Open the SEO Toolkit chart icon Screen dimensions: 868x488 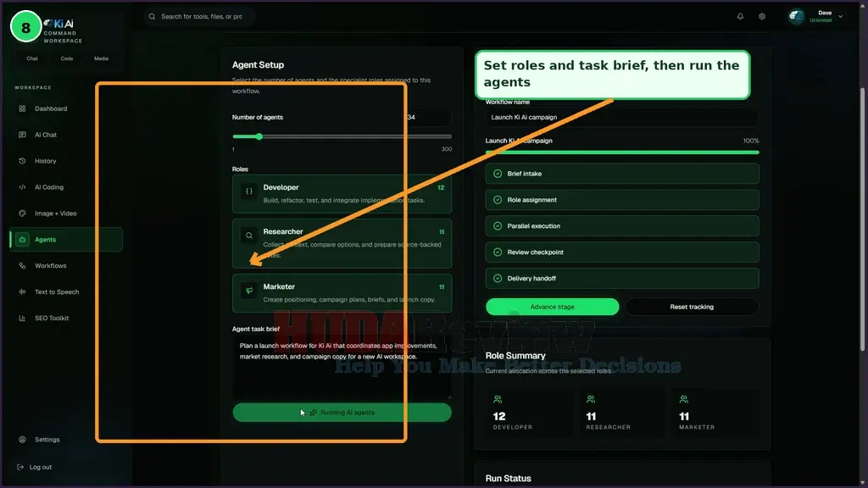coord(22,319)
